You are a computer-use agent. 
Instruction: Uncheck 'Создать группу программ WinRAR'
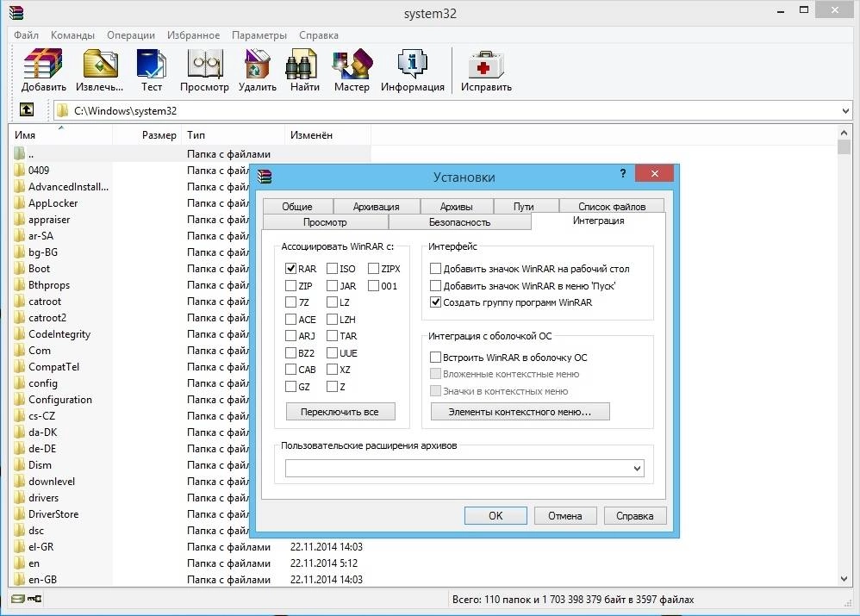coord(435,302)
